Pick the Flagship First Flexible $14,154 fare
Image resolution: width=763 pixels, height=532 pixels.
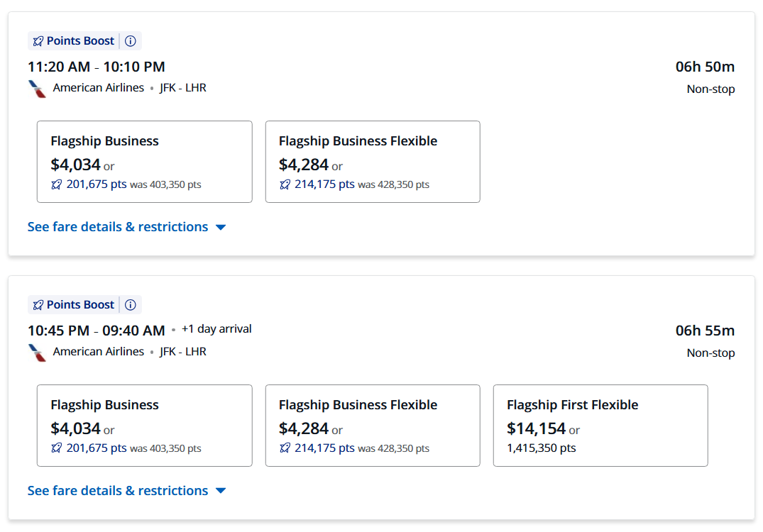point(600,426)
